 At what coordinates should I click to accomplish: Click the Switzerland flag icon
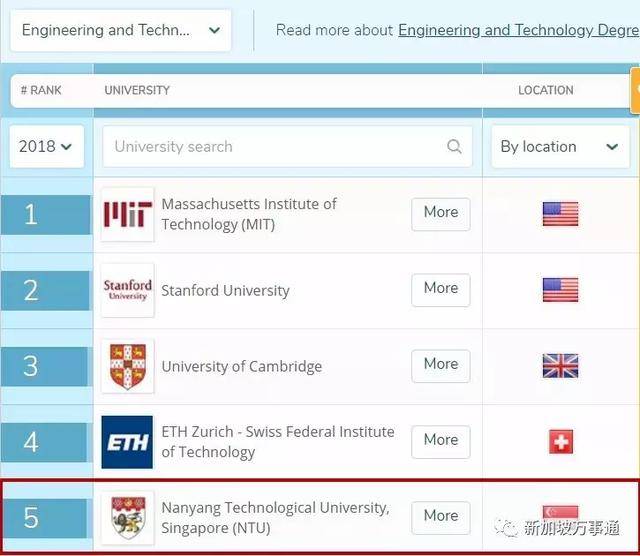coord(560,441)
